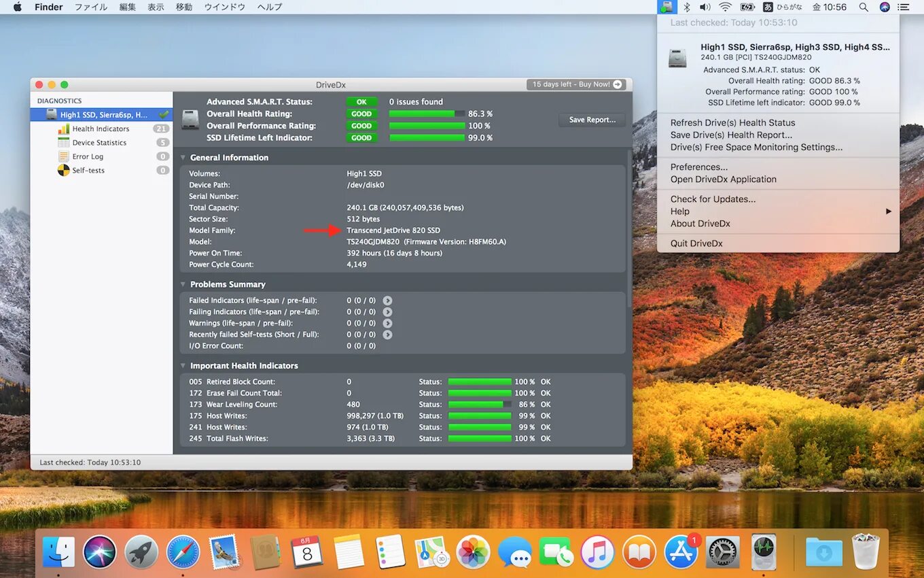Collapse the General Information section
Viewport: 924px width, 578px height.
click(x=183, y=158)
